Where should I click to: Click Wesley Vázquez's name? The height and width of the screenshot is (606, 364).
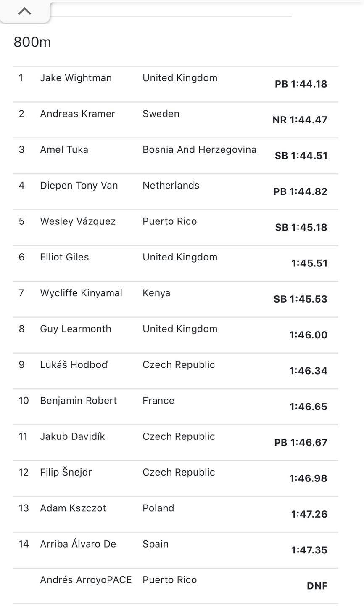point(78,221)
